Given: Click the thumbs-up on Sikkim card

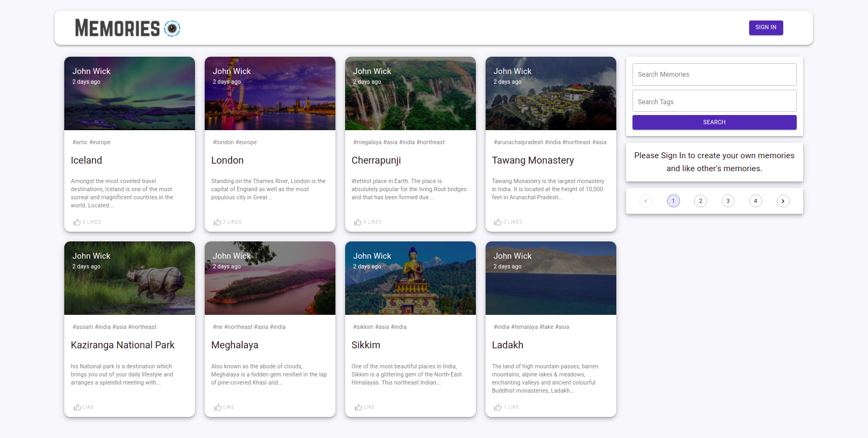Looking at the screenshot, I should pos(365,407).
